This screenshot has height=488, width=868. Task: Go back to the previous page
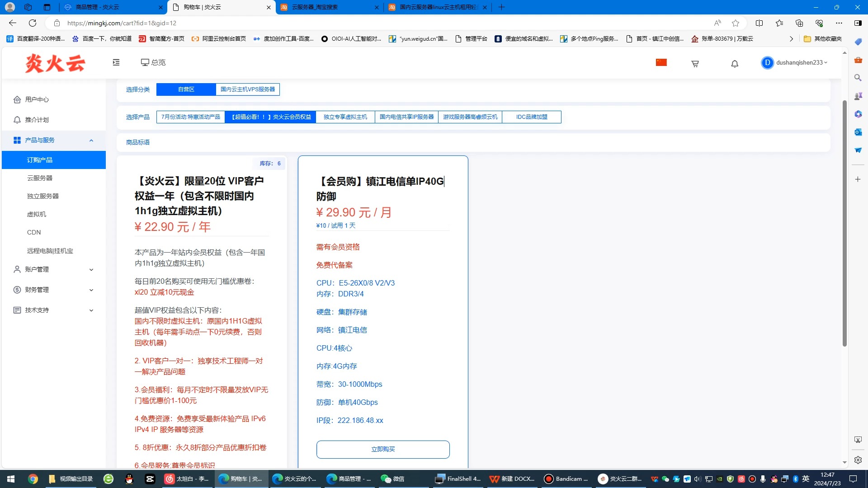[13, 23]
